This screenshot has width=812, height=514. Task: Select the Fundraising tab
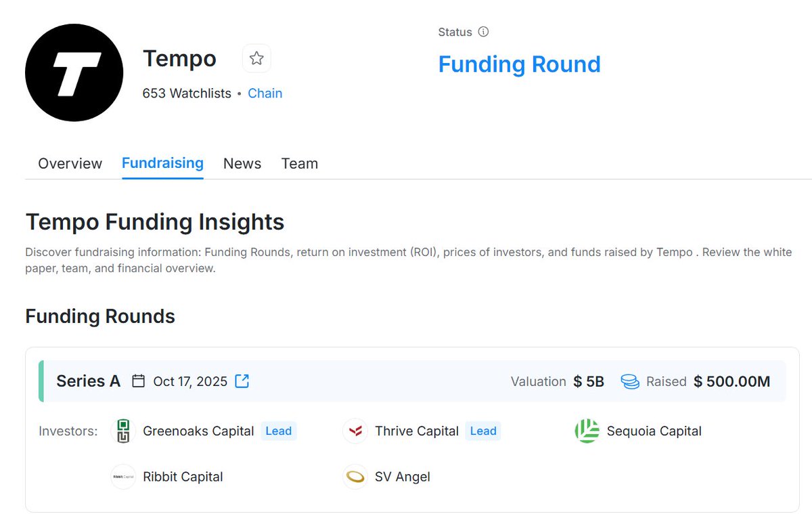pos(162,163)
